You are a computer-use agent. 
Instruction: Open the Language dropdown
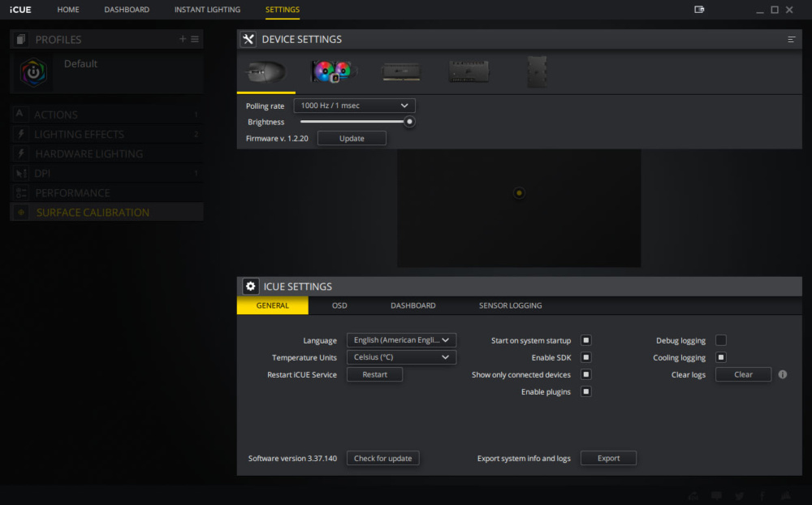coord(401,340)
